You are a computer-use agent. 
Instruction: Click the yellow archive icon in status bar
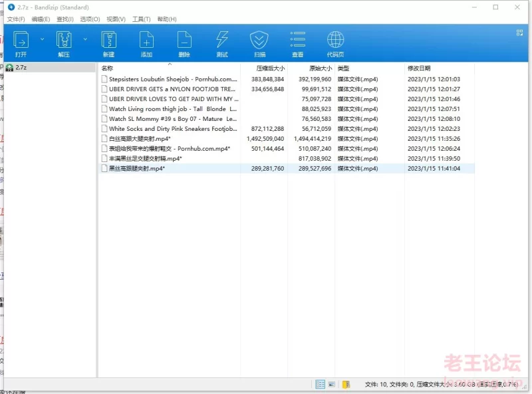[346, 384]
